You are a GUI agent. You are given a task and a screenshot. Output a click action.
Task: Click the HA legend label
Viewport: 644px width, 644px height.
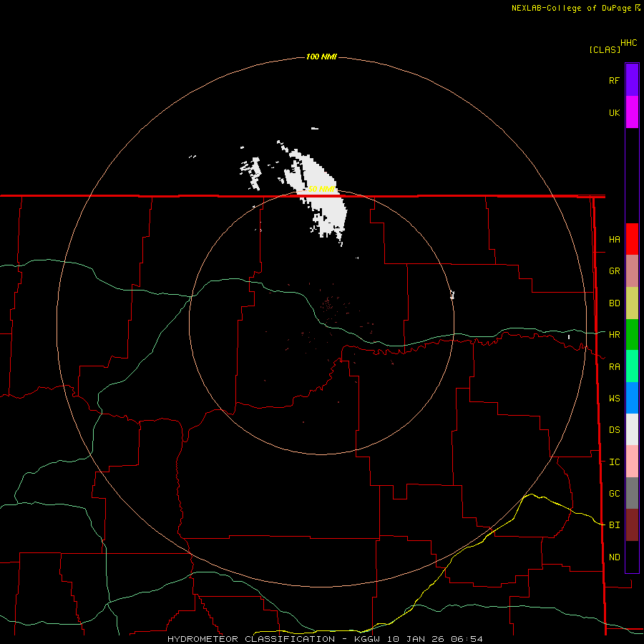click(x=614, y=240)
